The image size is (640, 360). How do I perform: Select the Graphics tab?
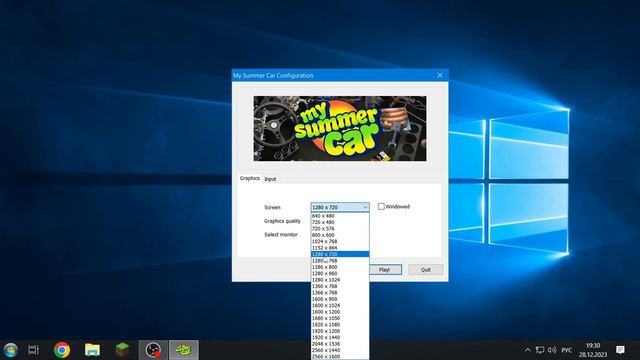point(249,178)
